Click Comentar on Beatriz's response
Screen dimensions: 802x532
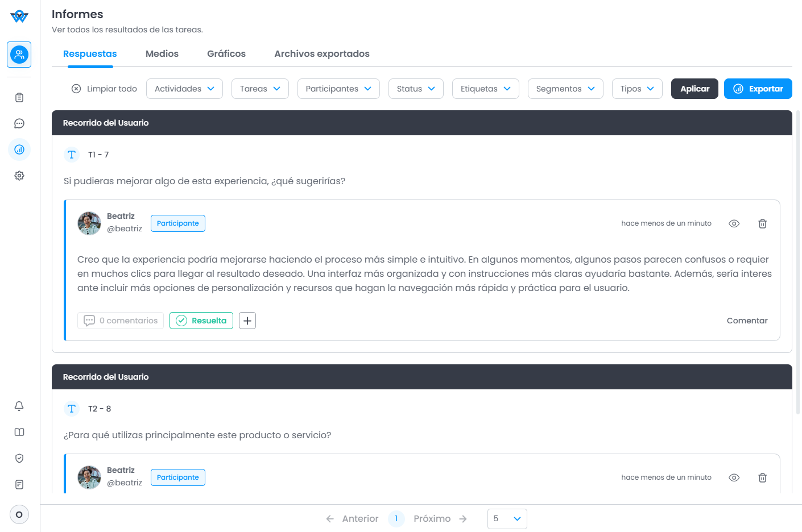coord(747,321)
